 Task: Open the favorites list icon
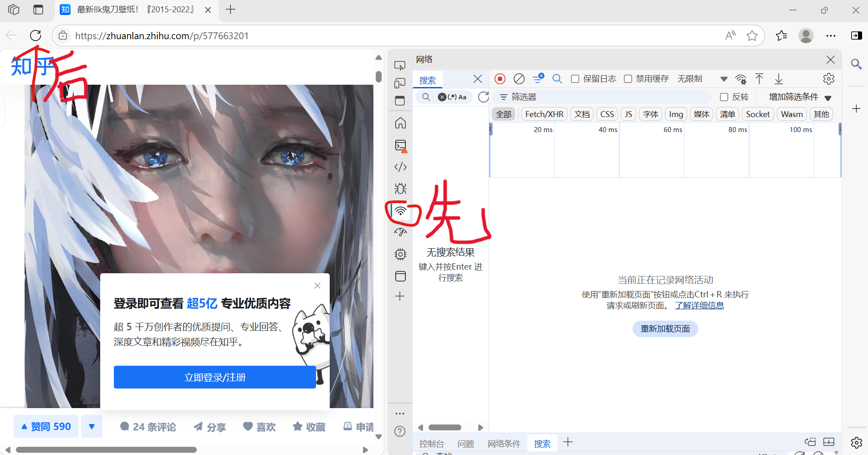(781, 36)
